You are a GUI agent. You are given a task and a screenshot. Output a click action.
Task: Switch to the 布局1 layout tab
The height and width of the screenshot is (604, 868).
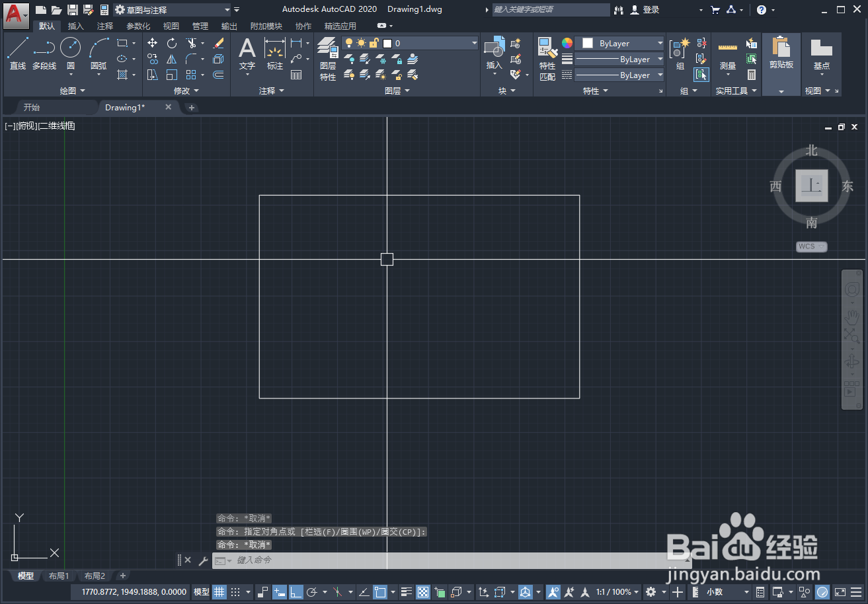coord(59,576)
